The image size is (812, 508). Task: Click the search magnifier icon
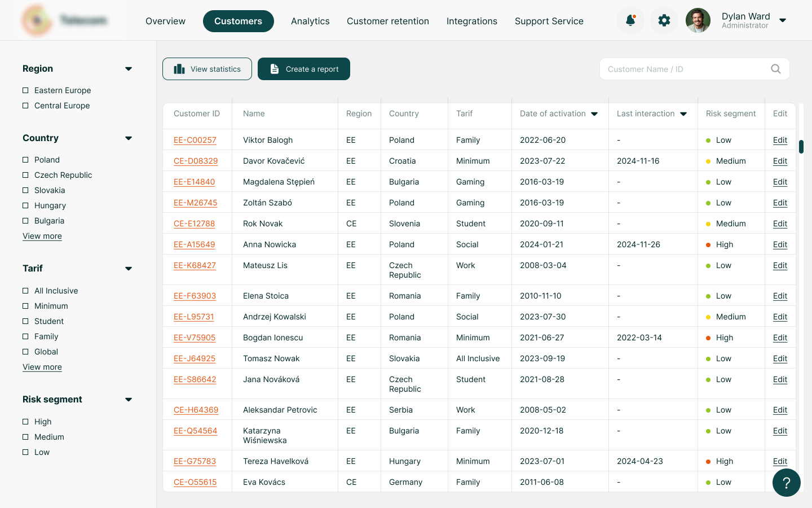click(x=776, y=69)
